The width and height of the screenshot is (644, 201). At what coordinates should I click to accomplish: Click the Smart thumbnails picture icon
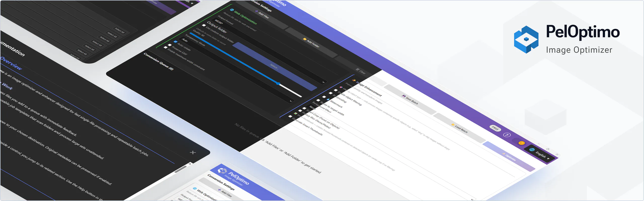(x=295, y=114)
